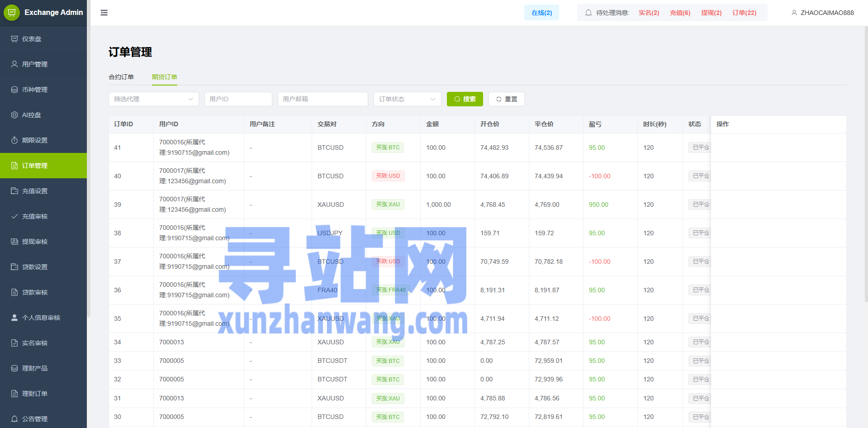Click the AI控盘 gear icon

click(14, 115)
